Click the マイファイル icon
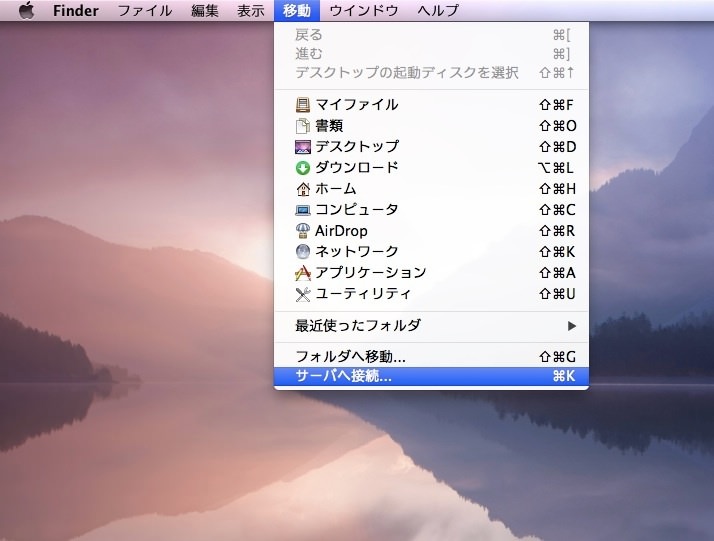Screen dimensions: 714x541 (x=303, y=105)
